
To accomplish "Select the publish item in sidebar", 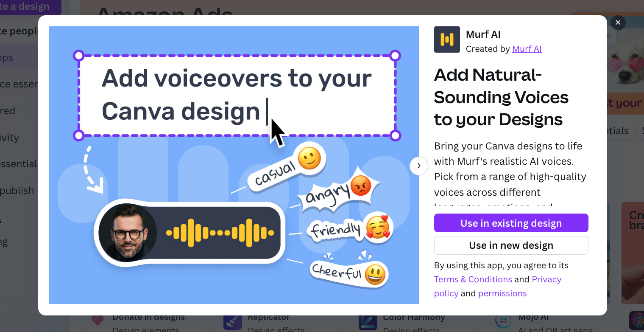I will 17,191.
